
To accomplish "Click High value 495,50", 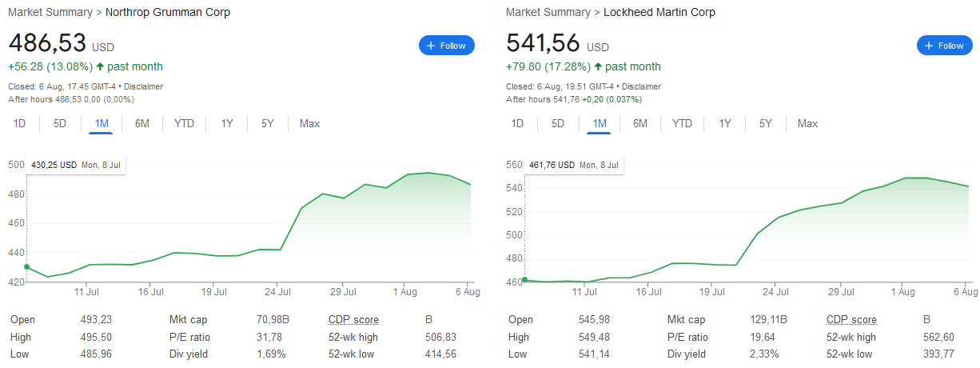I will tap(96, 337).
